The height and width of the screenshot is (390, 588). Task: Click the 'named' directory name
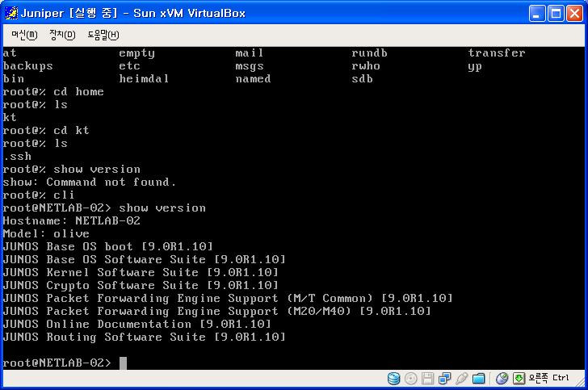pos(253,79)
